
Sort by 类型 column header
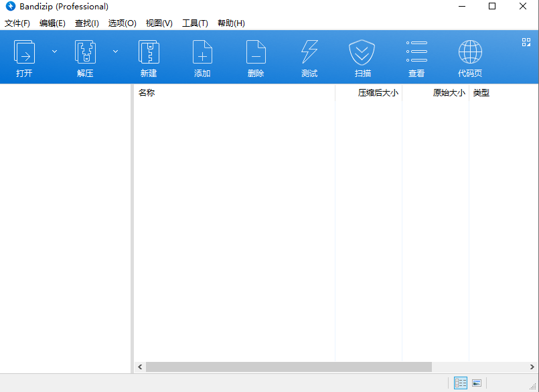[x=504, y=93]
